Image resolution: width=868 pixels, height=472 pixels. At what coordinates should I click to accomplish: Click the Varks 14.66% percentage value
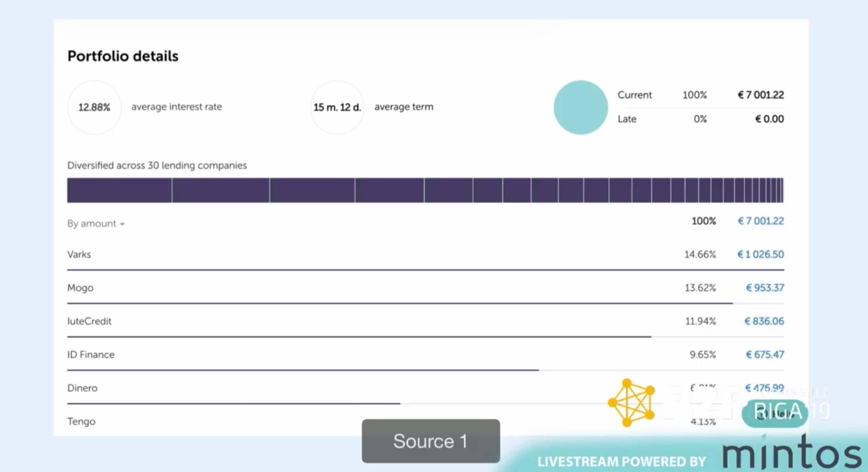click(x=700, y=254)
